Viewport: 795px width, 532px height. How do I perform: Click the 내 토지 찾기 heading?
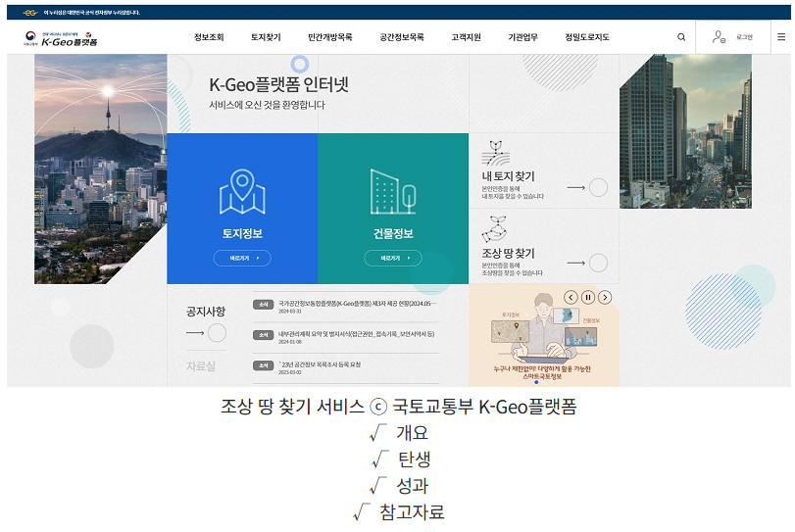coord(508,176)
